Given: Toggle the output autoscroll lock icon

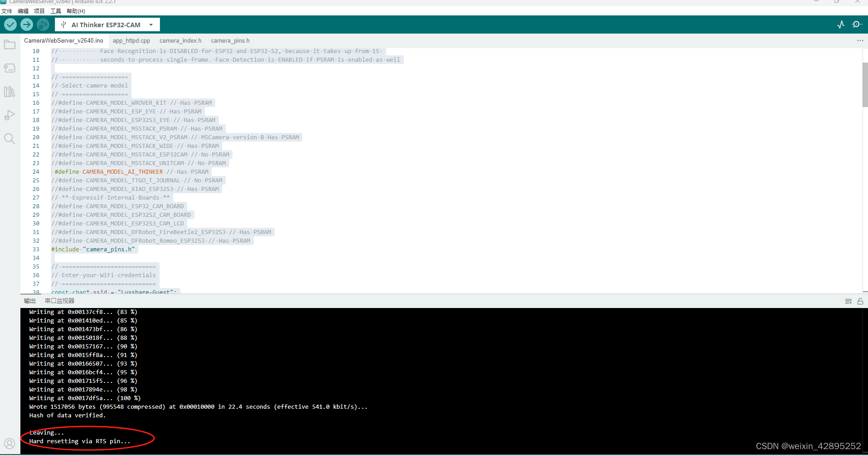Looking at the screenshot, I should [860, 301].
